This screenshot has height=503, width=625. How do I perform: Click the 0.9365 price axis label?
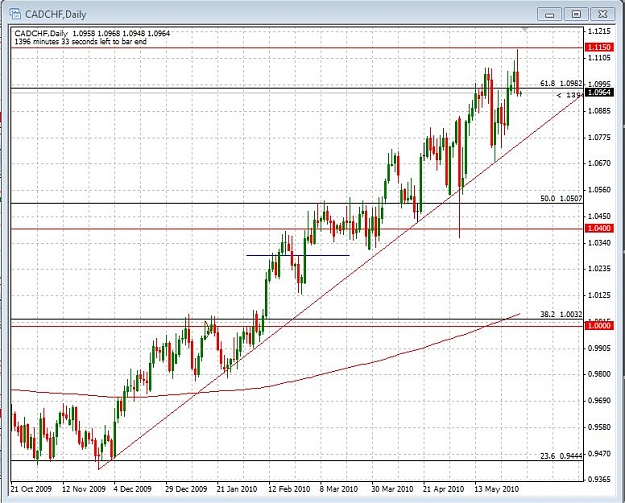coord(599,479)
